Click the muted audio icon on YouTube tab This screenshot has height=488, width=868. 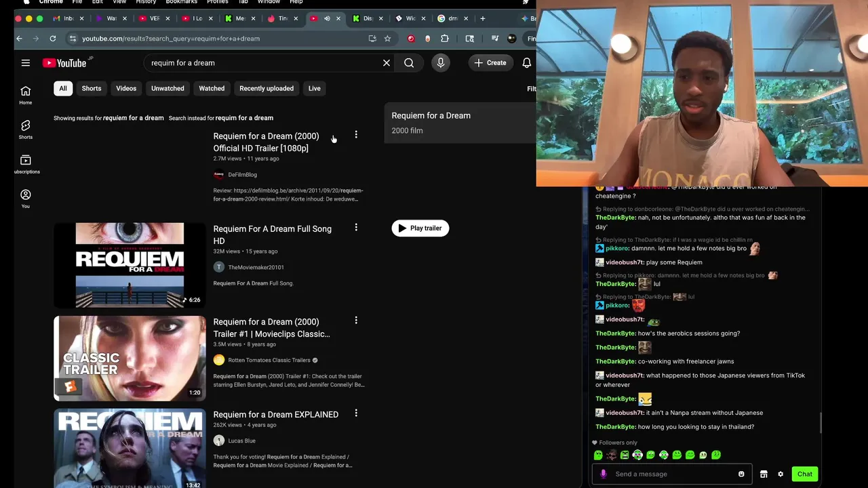click(x=327, y=19)
